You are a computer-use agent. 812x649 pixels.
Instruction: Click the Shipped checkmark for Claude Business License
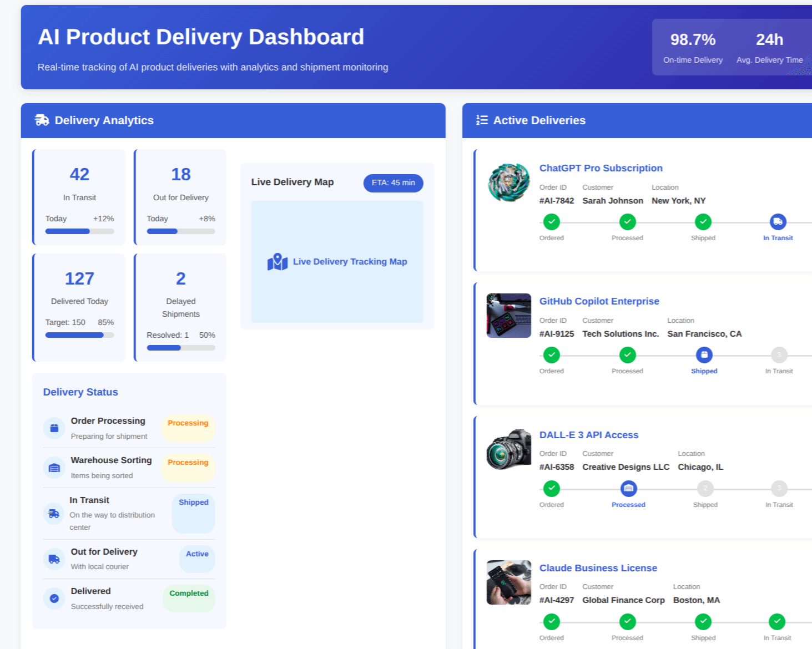(x=703, y=622)
